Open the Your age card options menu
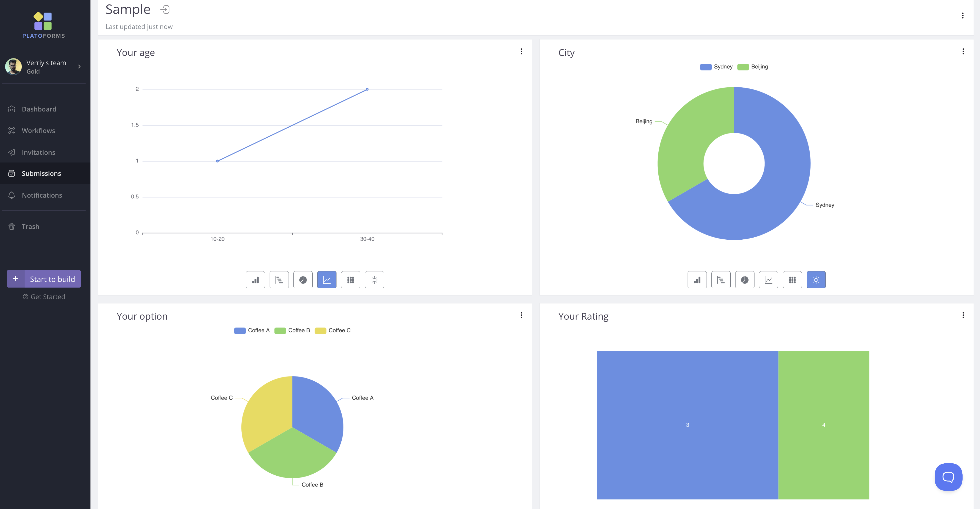This screenshot has width=980, height=509. (x=521, y=51)
